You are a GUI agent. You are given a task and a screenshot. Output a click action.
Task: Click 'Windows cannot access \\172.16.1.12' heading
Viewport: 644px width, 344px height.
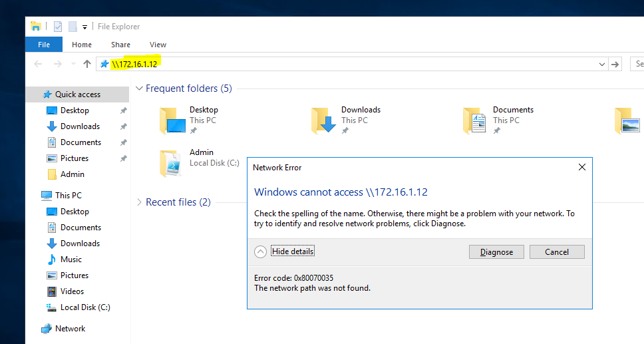pyautogui.click(x=341, y=192)
